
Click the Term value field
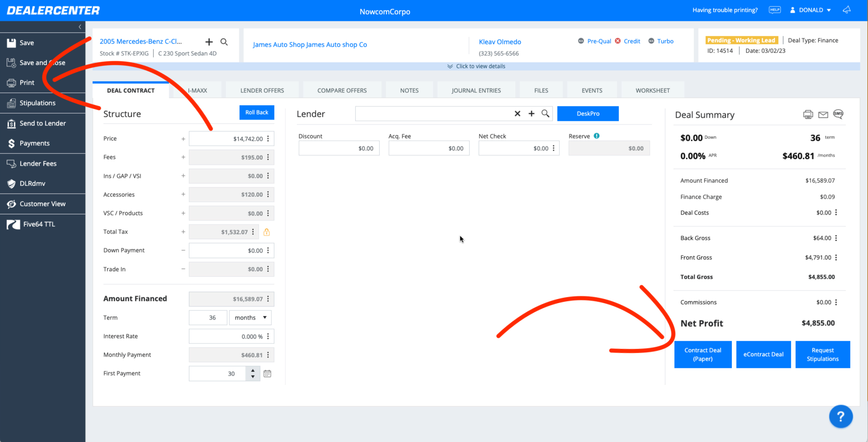tap(208, 318)
